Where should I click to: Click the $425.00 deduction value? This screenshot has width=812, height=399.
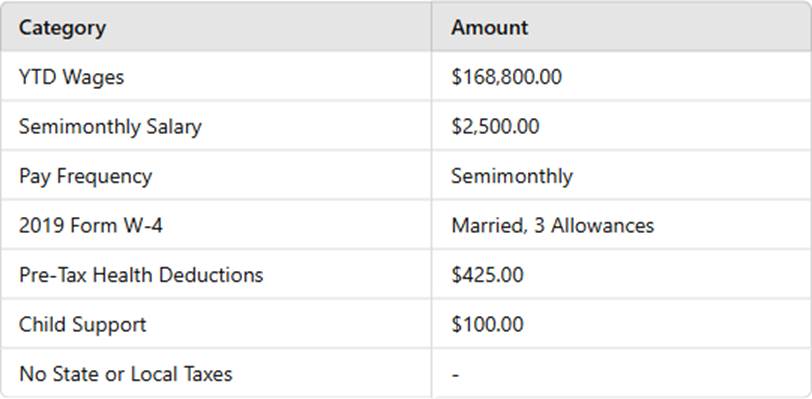coord(487,275)
